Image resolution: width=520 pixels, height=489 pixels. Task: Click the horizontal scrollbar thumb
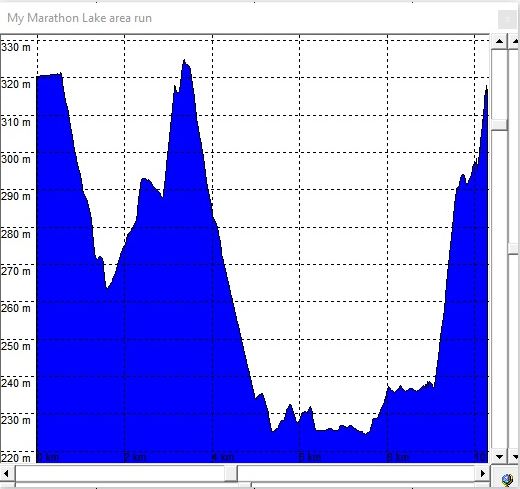pos(231,473)
